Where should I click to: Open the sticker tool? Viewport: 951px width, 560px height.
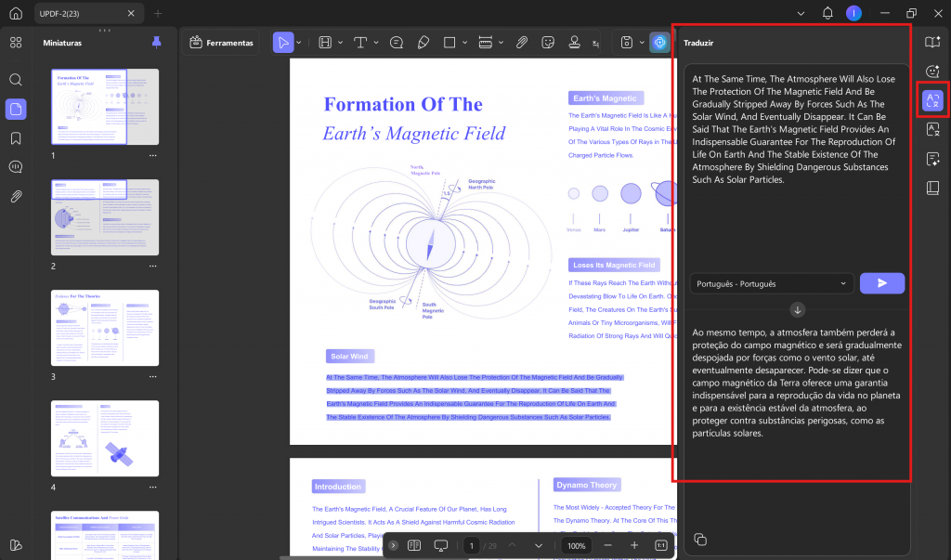pos(548,43)
